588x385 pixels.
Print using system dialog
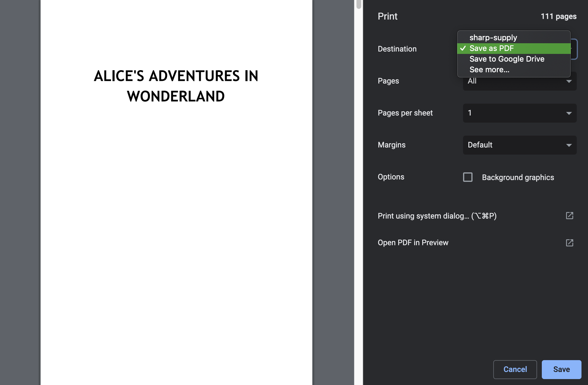[x=437, y=216]
